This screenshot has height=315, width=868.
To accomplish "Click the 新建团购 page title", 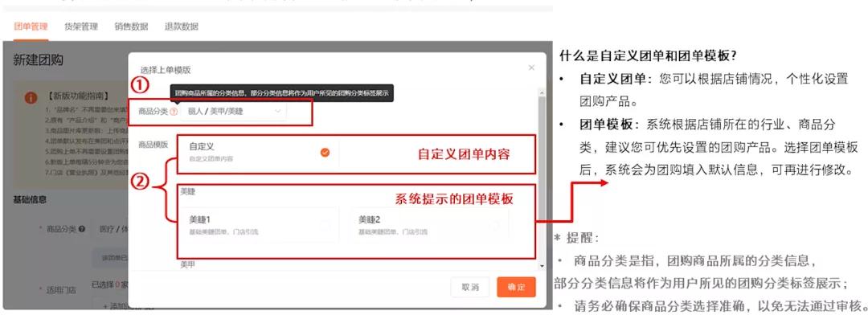I will (x=38, y=60).
